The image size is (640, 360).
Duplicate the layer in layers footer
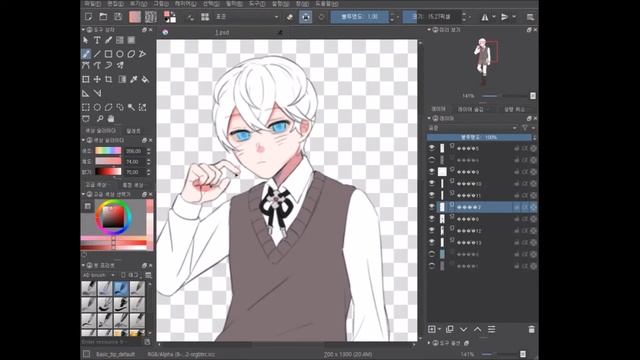point(449,329)
